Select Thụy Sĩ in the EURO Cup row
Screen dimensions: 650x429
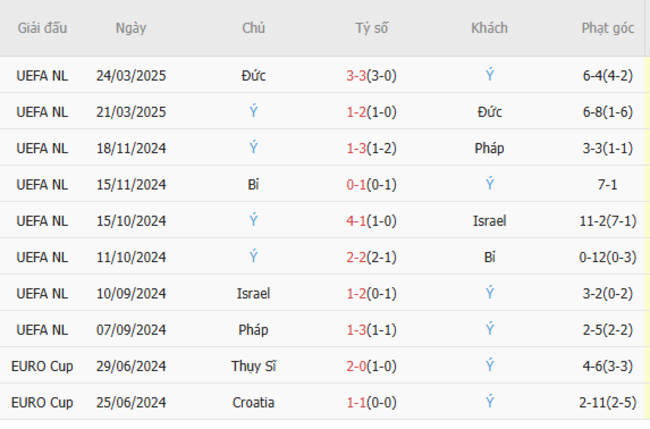pos(254,367)
